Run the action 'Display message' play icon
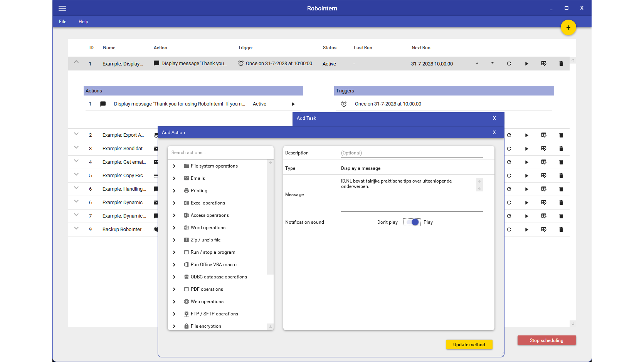Screen dimensions: 644x362 click(x=293, y=104)
